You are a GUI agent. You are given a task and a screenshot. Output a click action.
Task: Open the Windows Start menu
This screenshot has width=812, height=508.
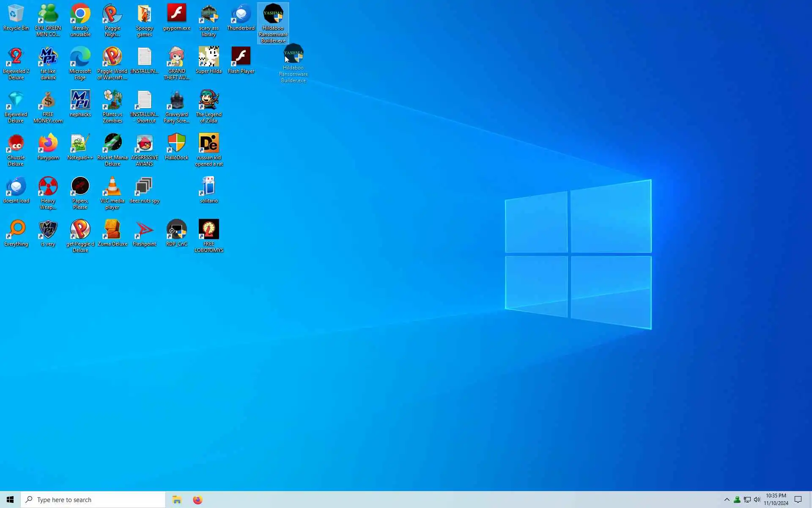(x=10, y=500)
